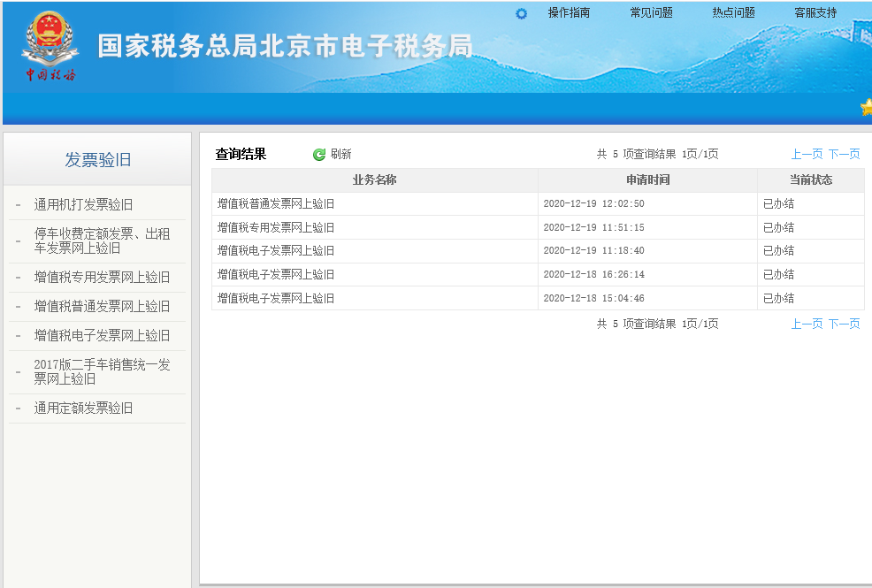This screenshot has height=588, width=872.
Task: Open 常见问题 in the top menu
Action: pyautogui.click(x=651, y=13)
